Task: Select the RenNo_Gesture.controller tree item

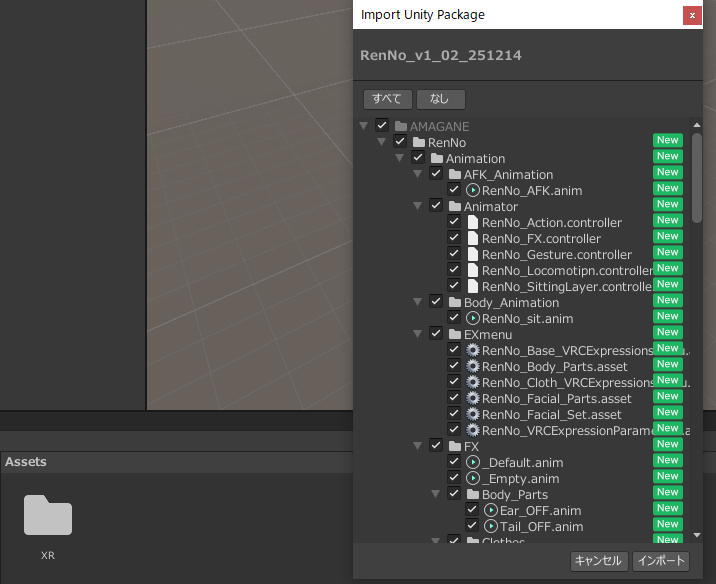Action: tap(556, 255)
